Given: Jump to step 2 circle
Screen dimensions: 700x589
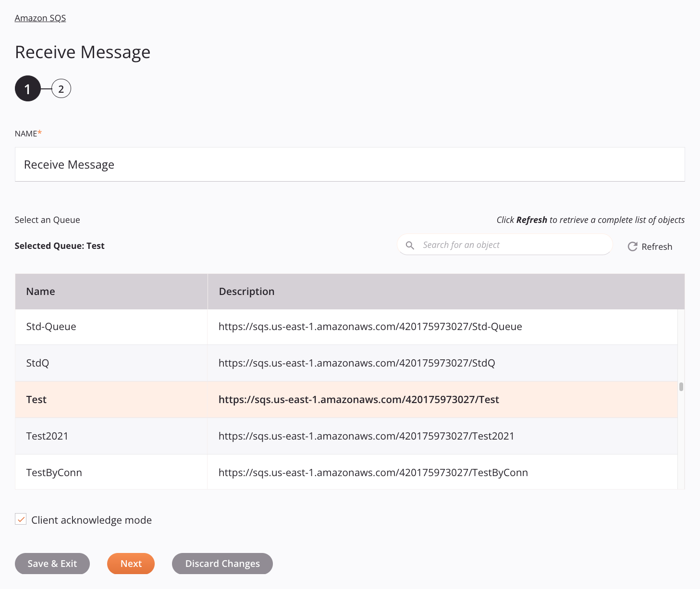Looking at the screenshot, I should (x=61, y=89).
